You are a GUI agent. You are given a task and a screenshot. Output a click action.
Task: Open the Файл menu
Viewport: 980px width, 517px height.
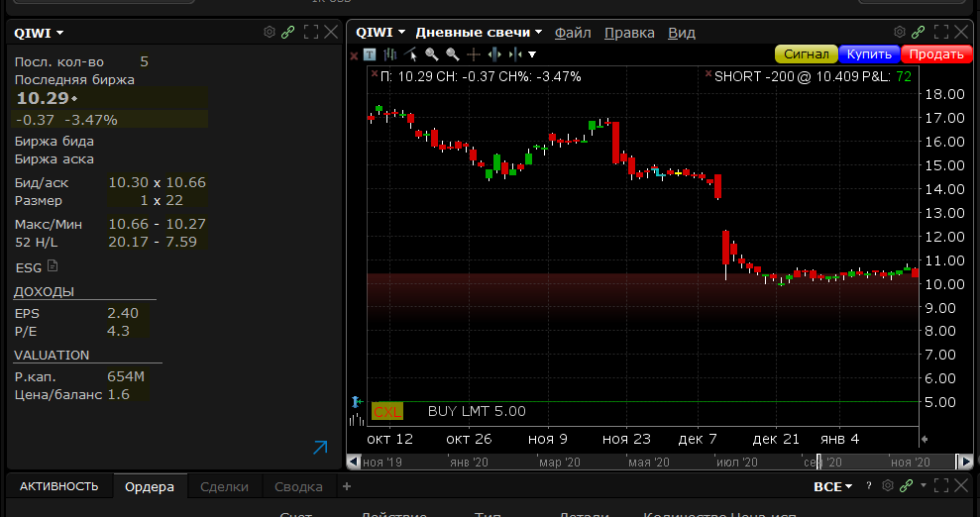tap(573, 33)
